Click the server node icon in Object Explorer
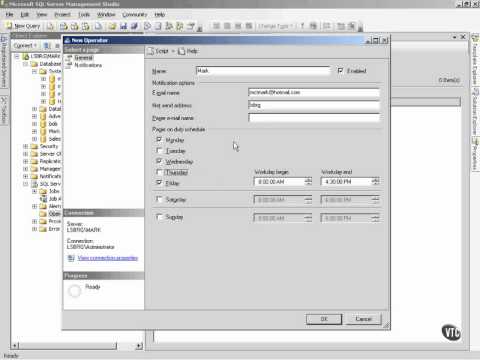The height and width of the screenshot is (360, 480). point(25,56)
